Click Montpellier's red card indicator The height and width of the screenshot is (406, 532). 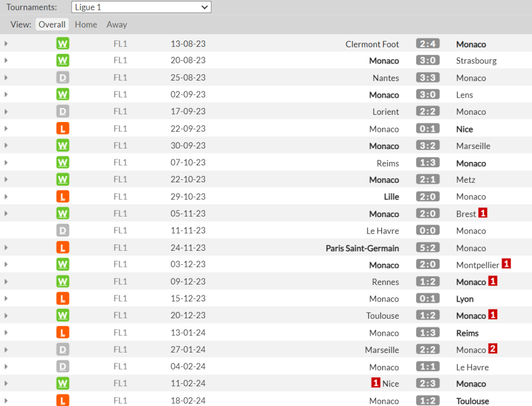coord(506,264)
